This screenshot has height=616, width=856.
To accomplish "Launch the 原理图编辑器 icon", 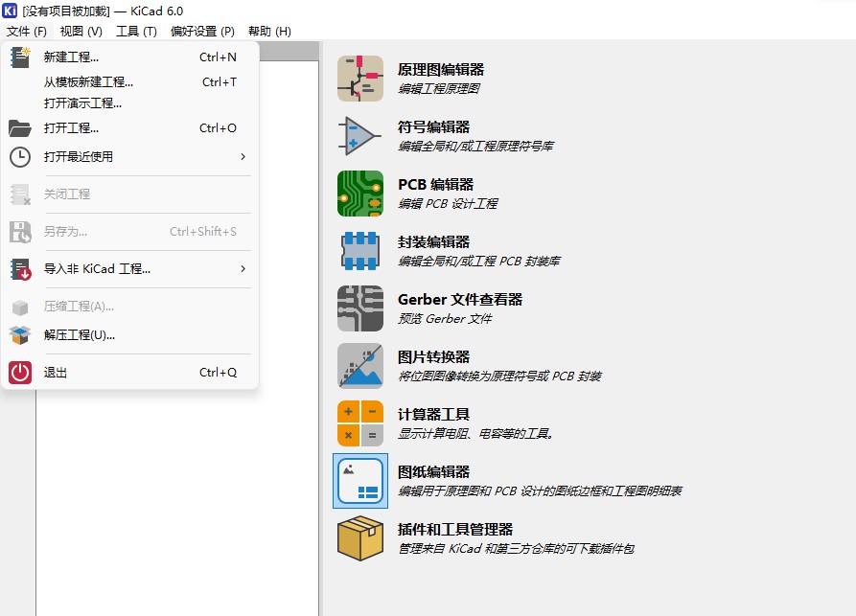I will 360,79.
